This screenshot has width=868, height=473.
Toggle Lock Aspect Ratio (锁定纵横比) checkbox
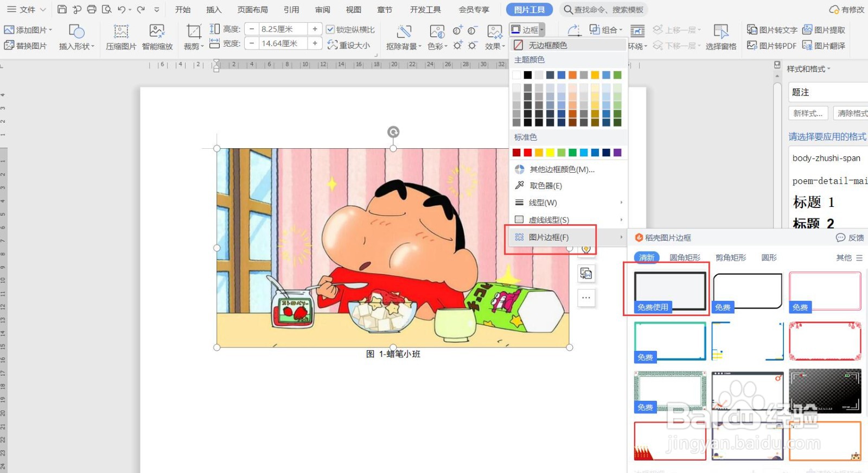330,29
